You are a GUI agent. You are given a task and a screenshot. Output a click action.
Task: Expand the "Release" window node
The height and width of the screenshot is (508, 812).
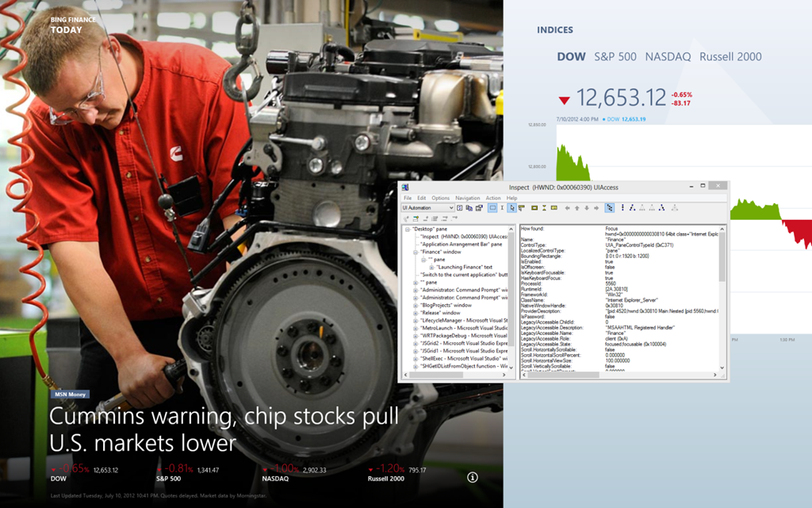pyautogui.click(x=416, y=313)
